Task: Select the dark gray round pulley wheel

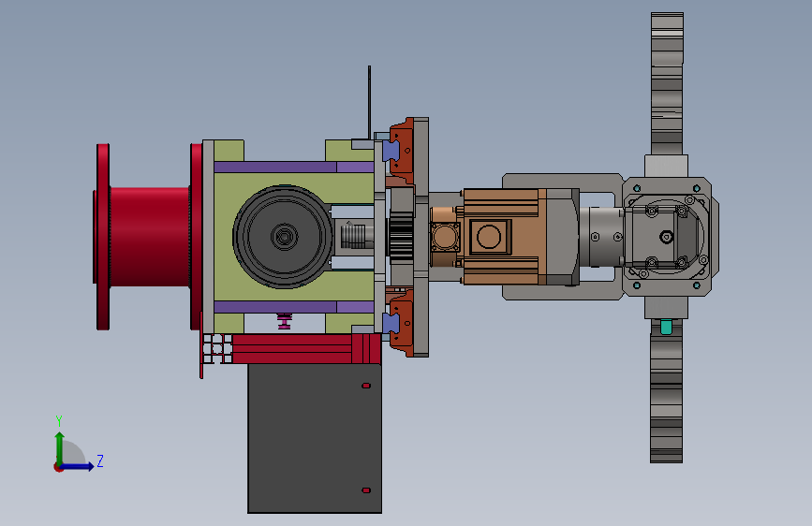Action: (283, 237)
